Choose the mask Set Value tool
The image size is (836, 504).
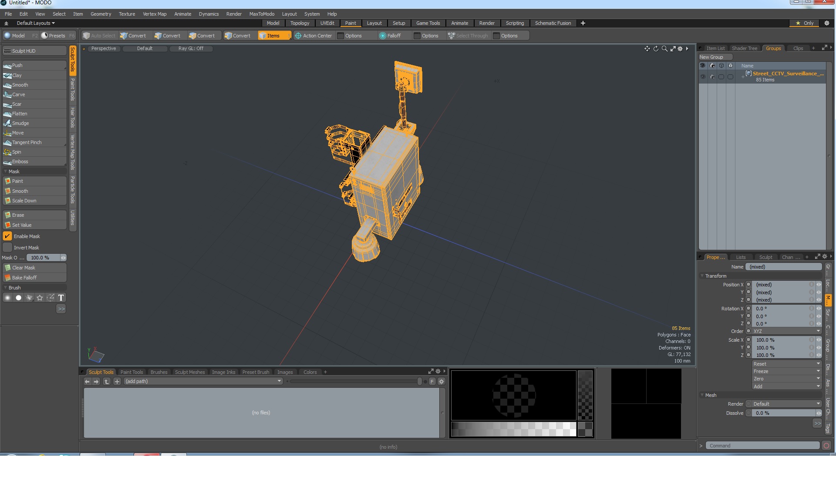point(34,225)
